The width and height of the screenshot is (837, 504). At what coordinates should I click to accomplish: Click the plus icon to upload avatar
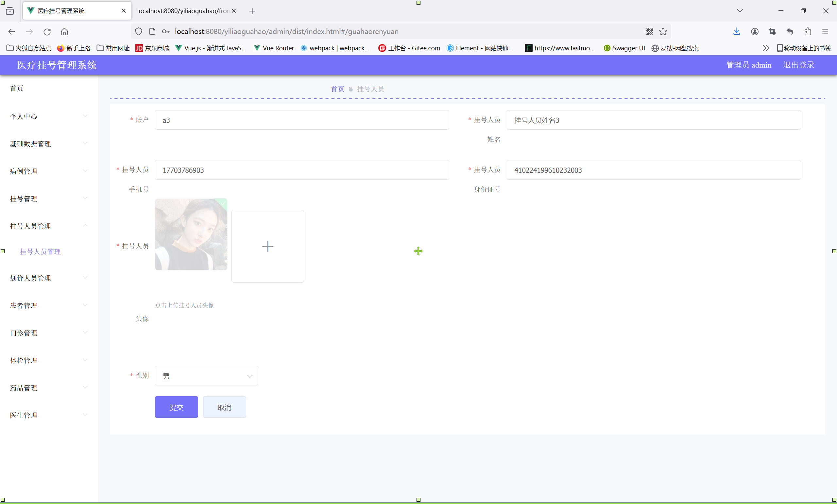tap(268, 246)
